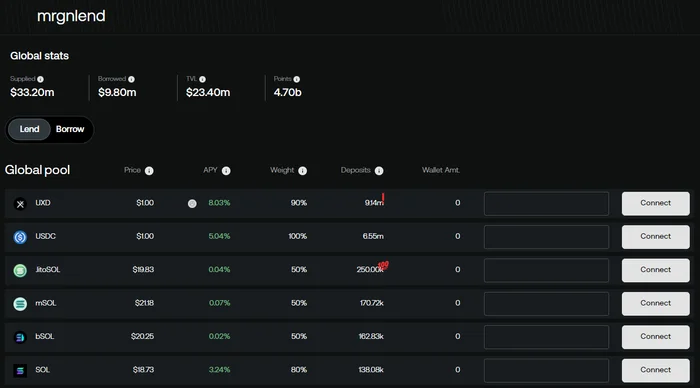Click the info icon next to Supplied

point(41,79)
